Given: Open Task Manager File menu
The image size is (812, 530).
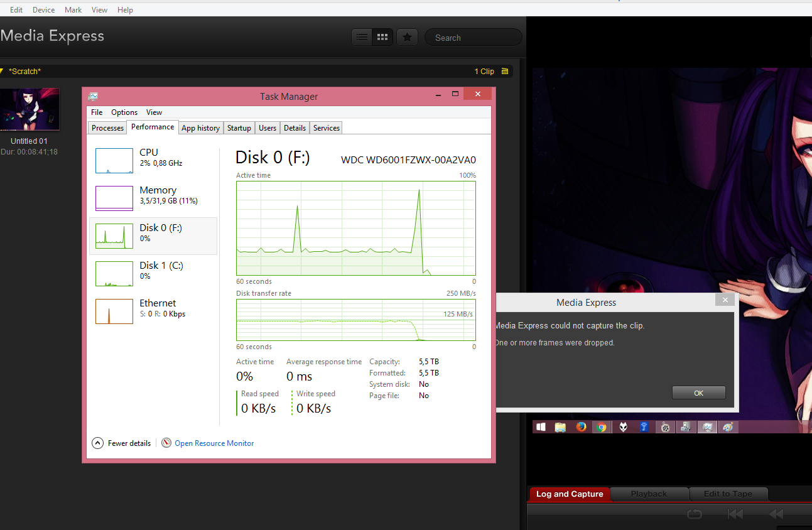Looking at the screenshot, I should [97, 112].
